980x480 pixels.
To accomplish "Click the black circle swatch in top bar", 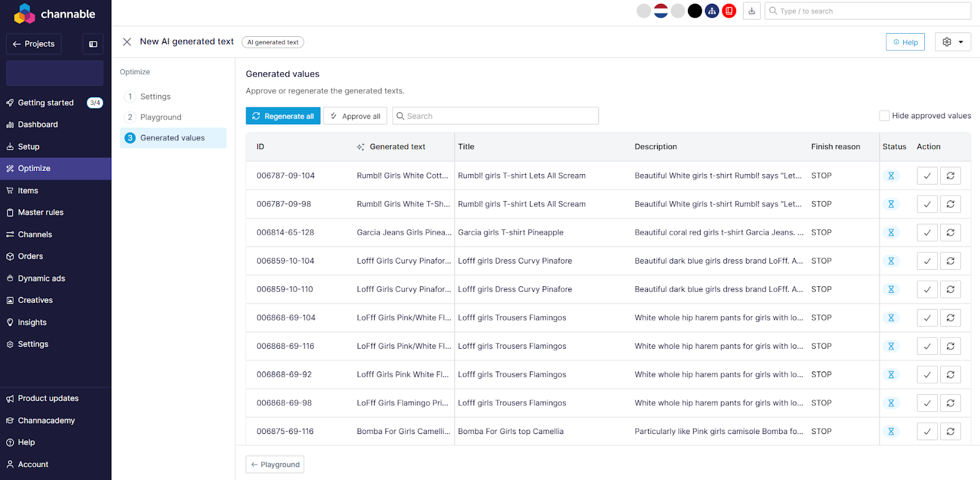I will click(x=695, y=11).
